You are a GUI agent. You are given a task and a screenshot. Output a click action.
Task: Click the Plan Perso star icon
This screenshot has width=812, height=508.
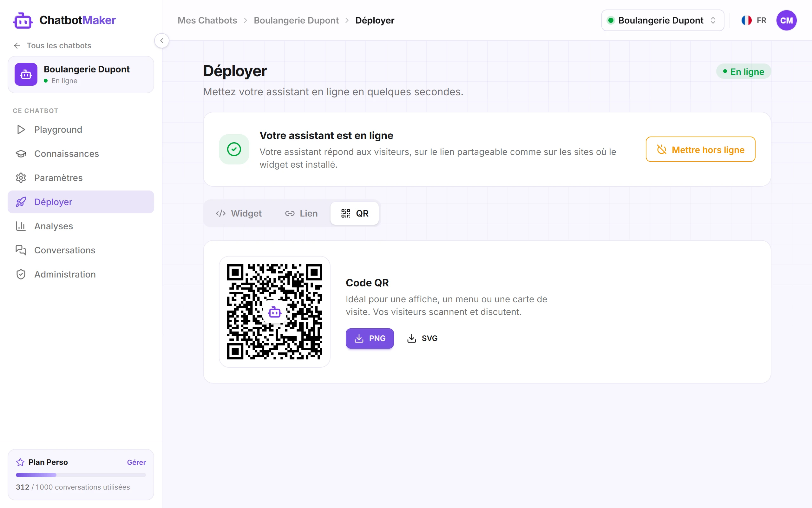click(x=20, y=462)
